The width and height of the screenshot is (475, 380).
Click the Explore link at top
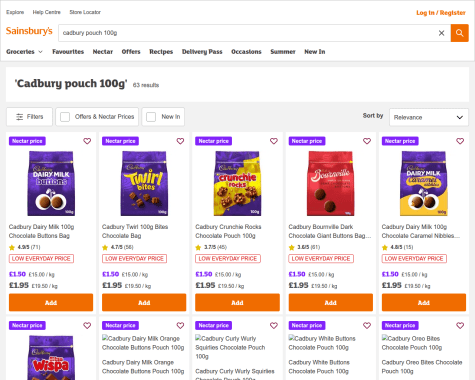pyautogui.click(x=15, y=12)
